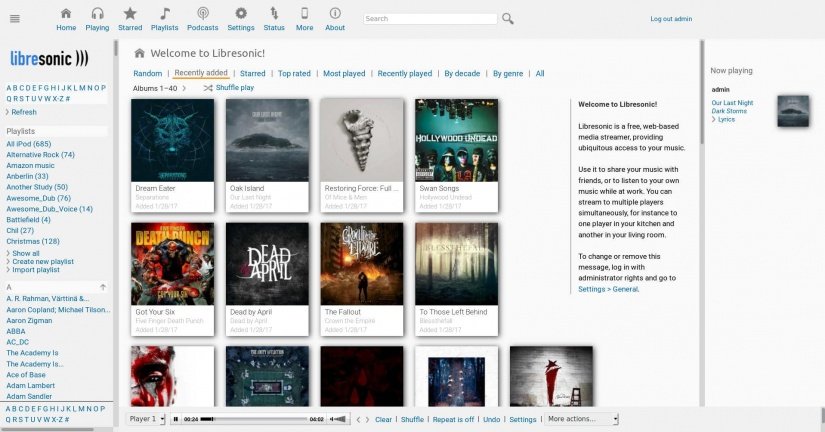The height and width of the screenshot is (432, 825).
Task: Click the Shuffle play link
Action: [x=235, y=87]
